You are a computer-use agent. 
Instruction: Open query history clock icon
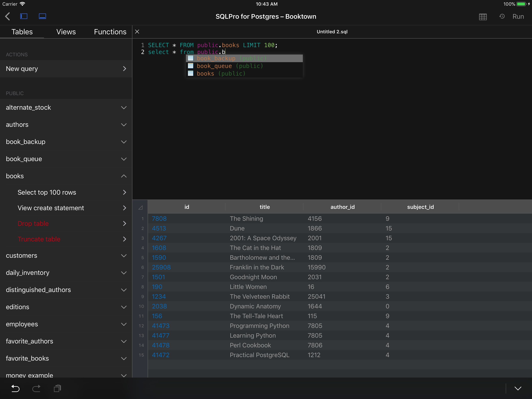click(502, 16)
